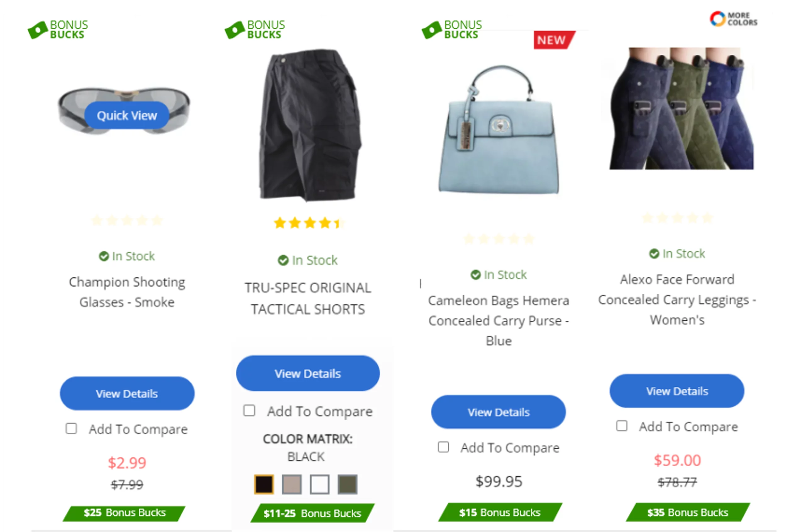Open Quick View on shooting glasses
This screenshot has width=786, height=532.
pos(127,115)
